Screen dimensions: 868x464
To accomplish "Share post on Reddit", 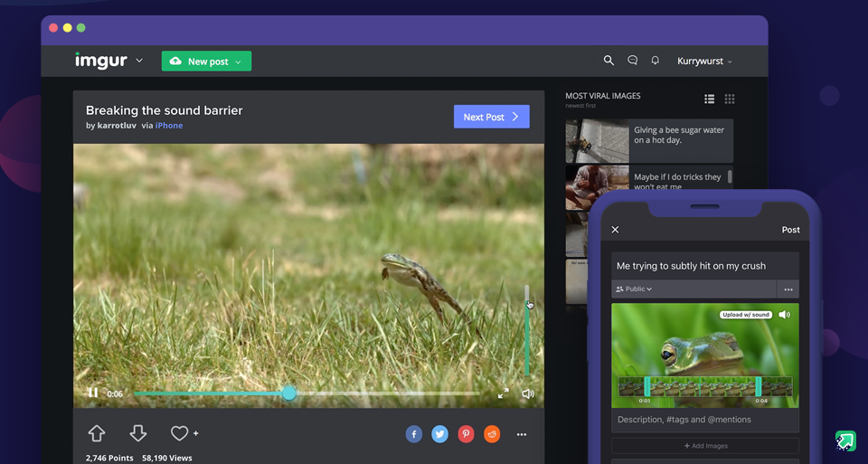I will pos(492,434).
